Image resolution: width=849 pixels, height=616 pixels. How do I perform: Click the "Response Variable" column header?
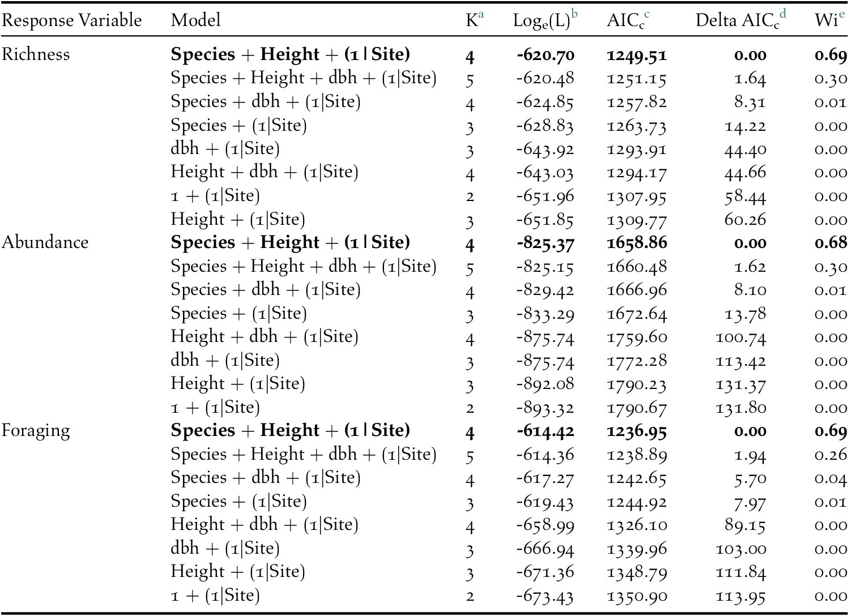(71, 20)
